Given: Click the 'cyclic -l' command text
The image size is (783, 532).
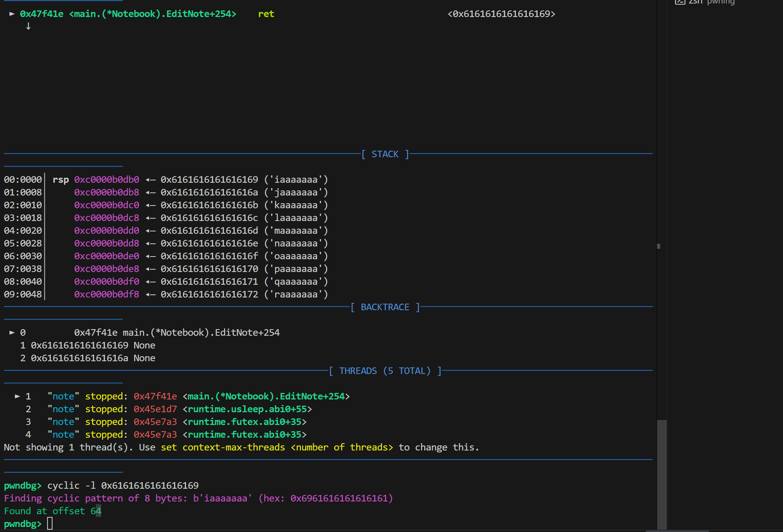Looking at the screenshot, I should (71, 486).
